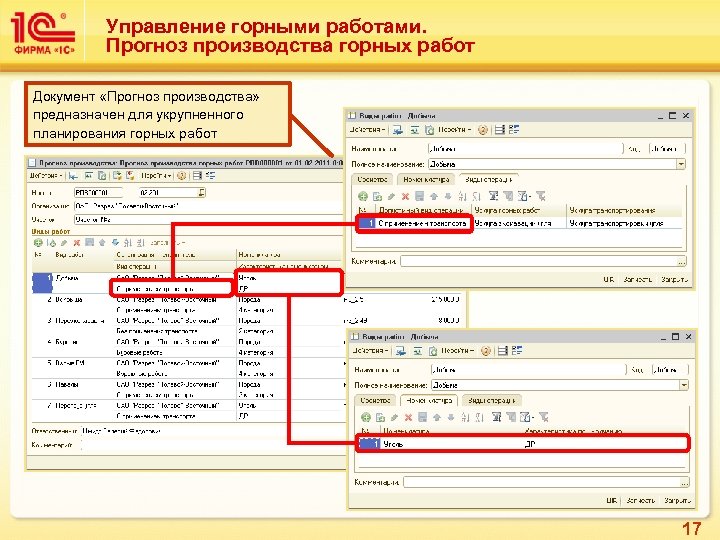Click help icon in window listing Уголь
Image resolution: width=720 pixels, height=540 pixels.
486,351
